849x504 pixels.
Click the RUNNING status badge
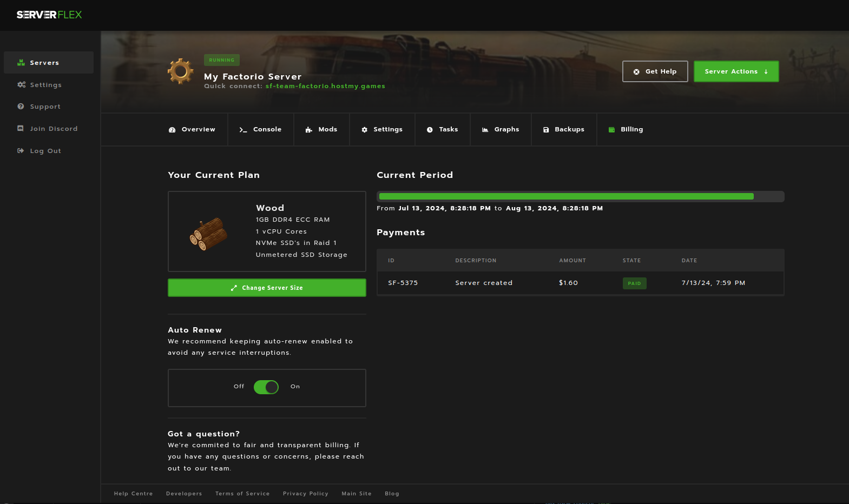(222, 60)
